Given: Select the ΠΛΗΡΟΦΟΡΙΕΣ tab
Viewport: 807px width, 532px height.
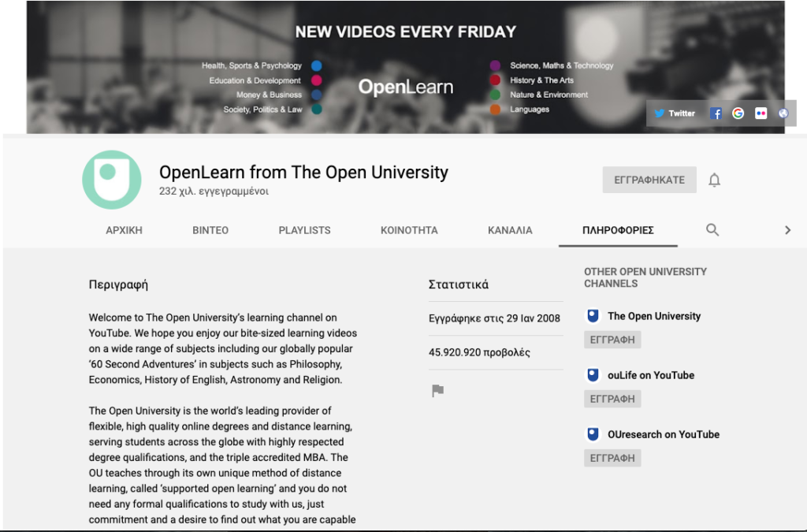Looking at the screenshot, I should 618,230.
